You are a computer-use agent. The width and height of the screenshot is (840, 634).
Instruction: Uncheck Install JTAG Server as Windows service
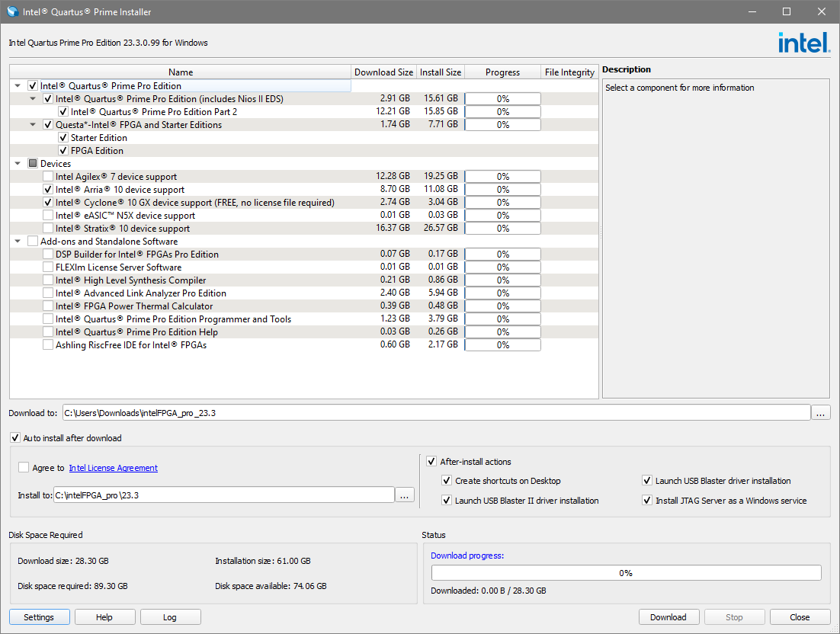tap(647, 501)
